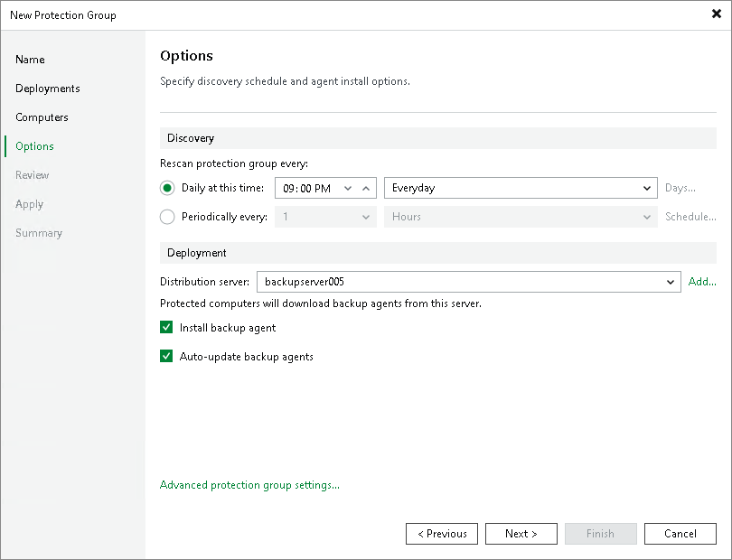Select the Review wizard step
The image size is (732, 560).
[x=32, y=175]
